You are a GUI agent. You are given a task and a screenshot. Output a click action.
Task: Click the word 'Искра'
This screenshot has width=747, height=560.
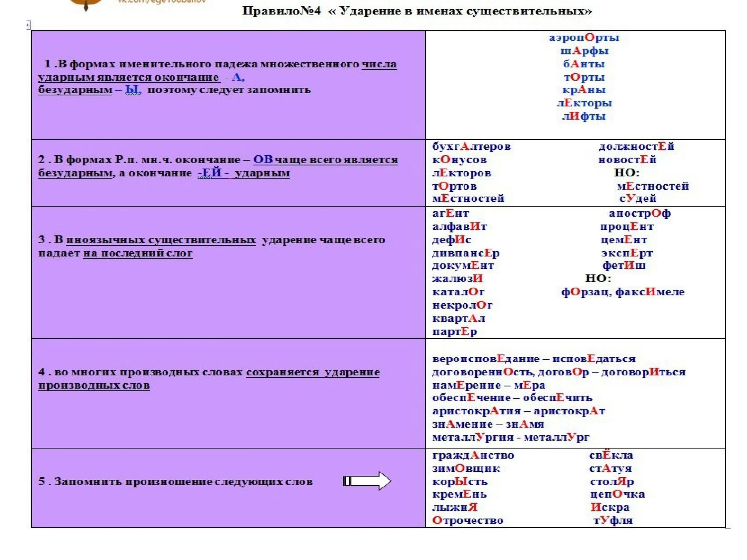(x=610, y=507)
